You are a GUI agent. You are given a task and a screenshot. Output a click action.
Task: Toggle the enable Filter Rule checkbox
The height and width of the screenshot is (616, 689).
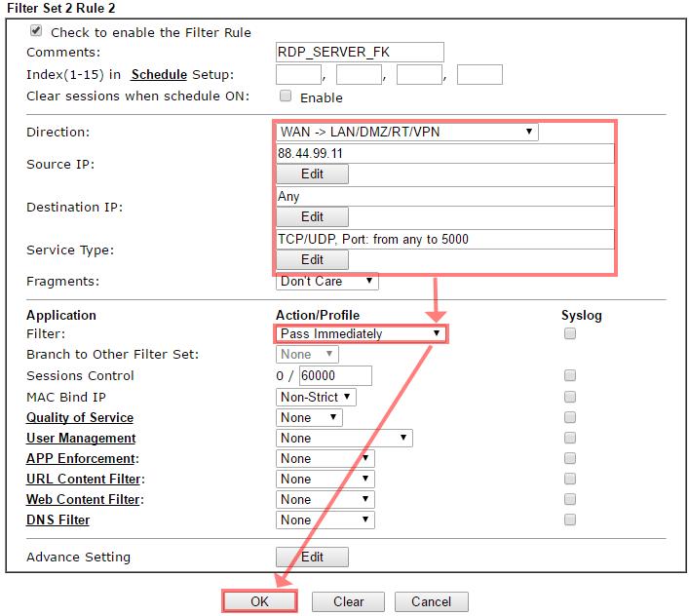36,31
